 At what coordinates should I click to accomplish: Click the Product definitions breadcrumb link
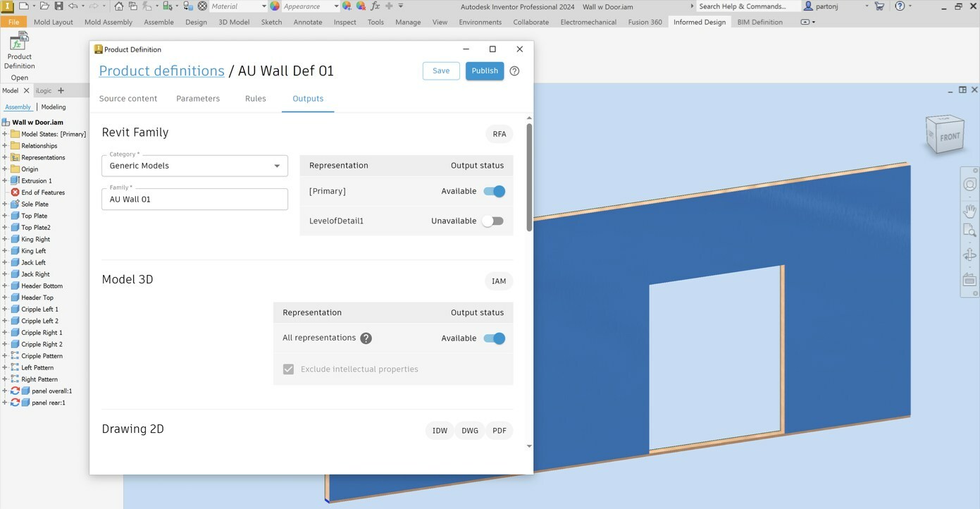point(161,70)
